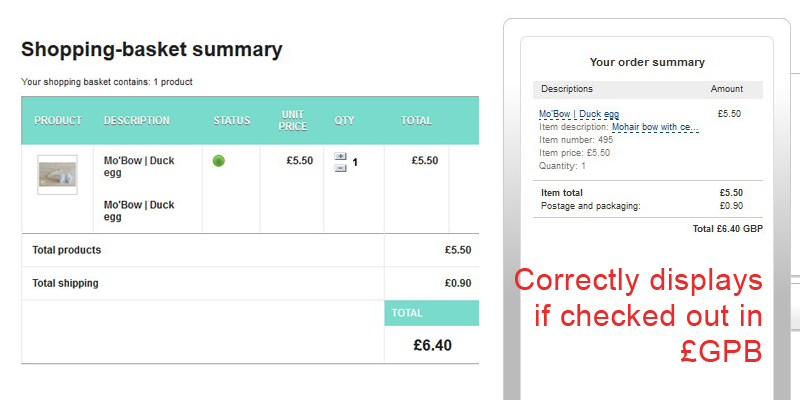The image size is (800, 400).
Task: Click the Mo'Bow | Duck egg product name in basket
Action: point(139,166)
